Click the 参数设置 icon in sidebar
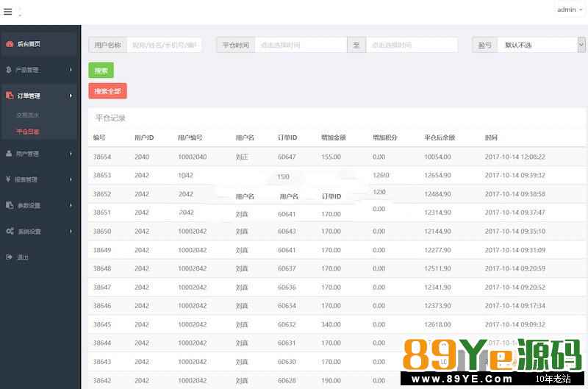The height and width of the screenshot is (389, 588). tap(9, 205)
